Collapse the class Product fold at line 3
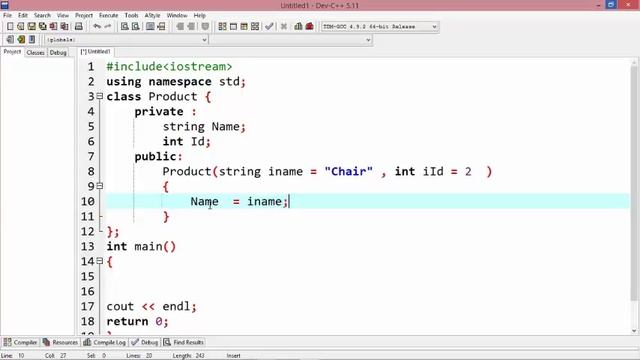 (100, 97)
